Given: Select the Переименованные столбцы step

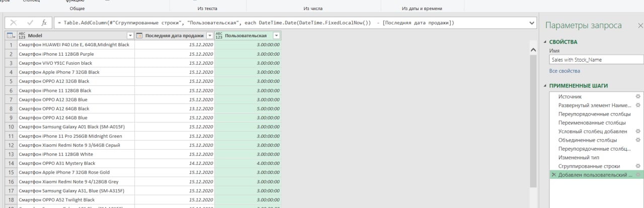Looking at the screenshot, I should tap(592, 123).
